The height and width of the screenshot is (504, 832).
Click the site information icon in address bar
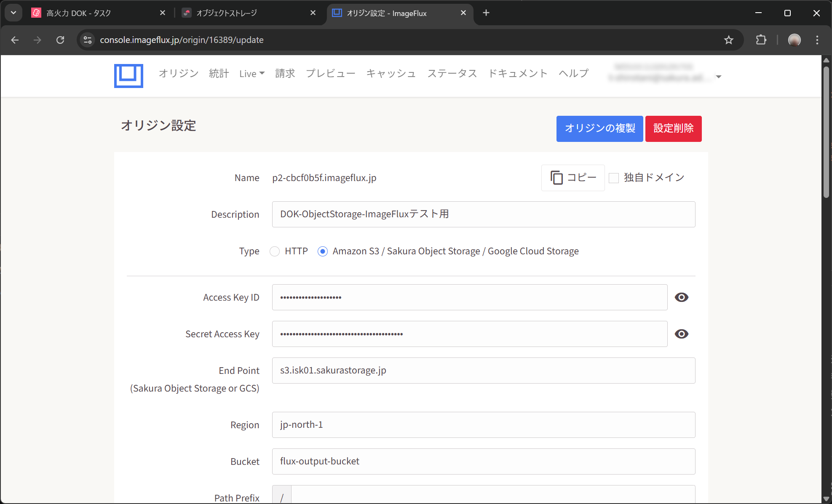click(x=88, y=40)
